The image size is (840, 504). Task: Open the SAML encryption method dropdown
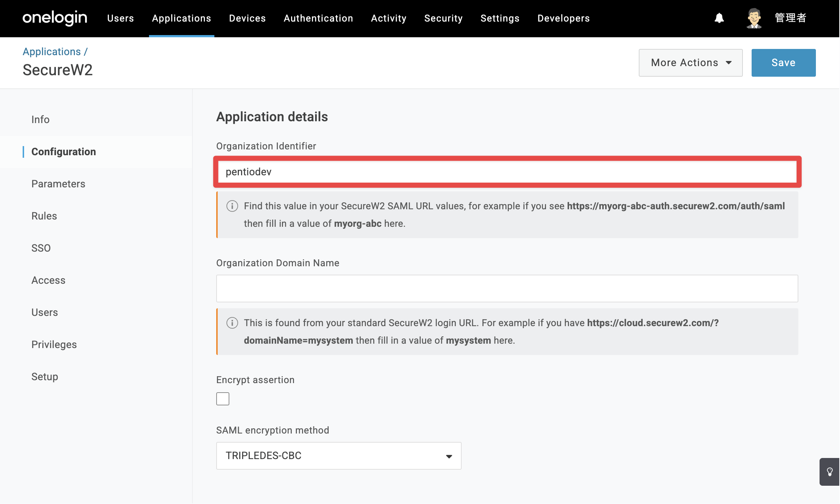(x=339, y=456)
